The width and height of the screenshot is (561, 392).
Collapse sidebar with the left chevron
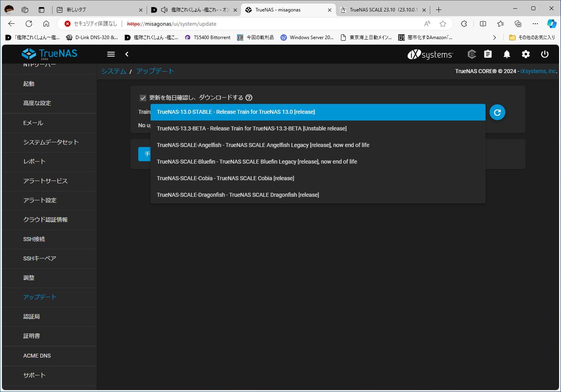tap(127, 54)
